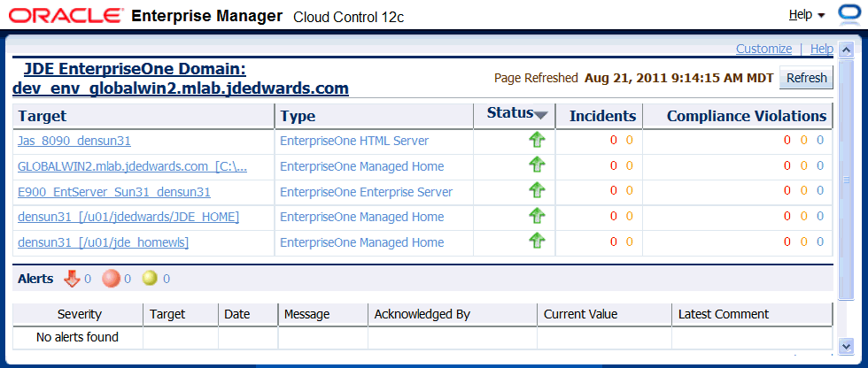This screenshot has width=868, height=368.
Task: Click the status arrow for densun31 jde_homewls row
Action: (x=537, y=241)
